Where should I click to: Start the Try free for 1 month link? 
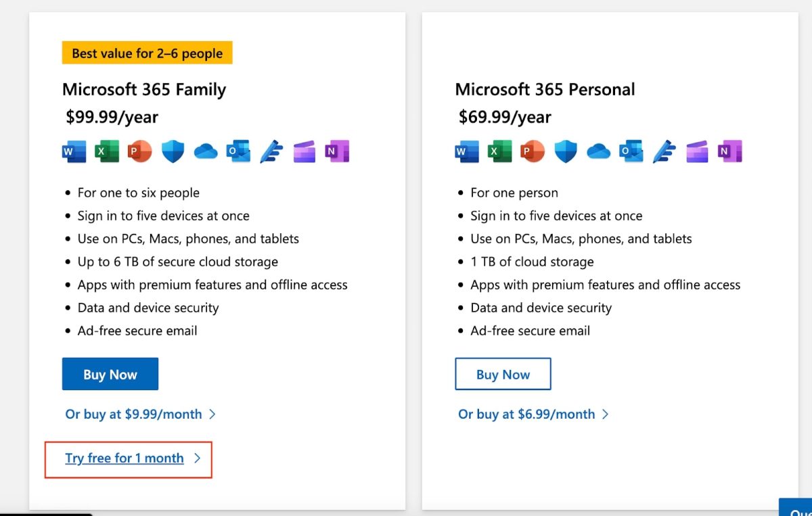coord(125,458)
